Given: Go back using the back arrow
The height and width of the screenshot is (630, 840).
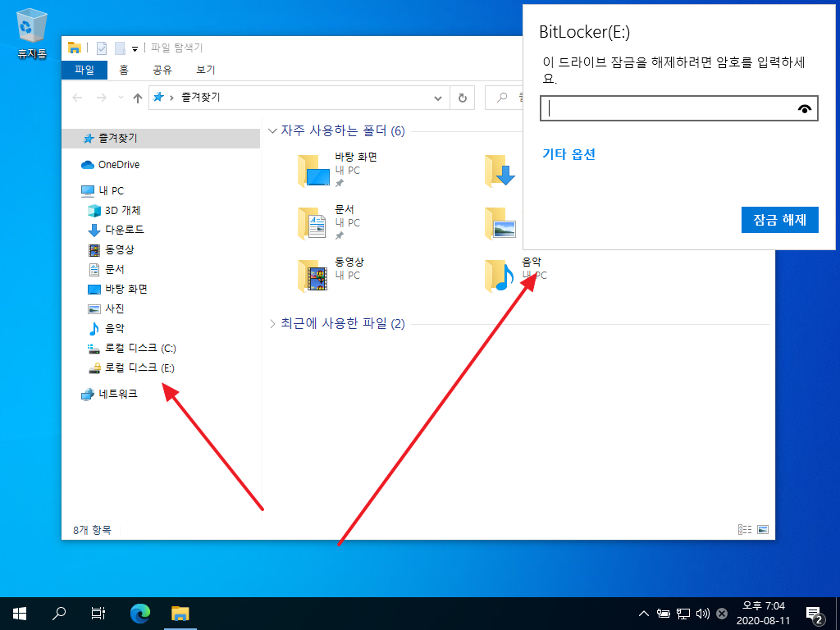Looking at the screenshot, I should pos(77,98).
